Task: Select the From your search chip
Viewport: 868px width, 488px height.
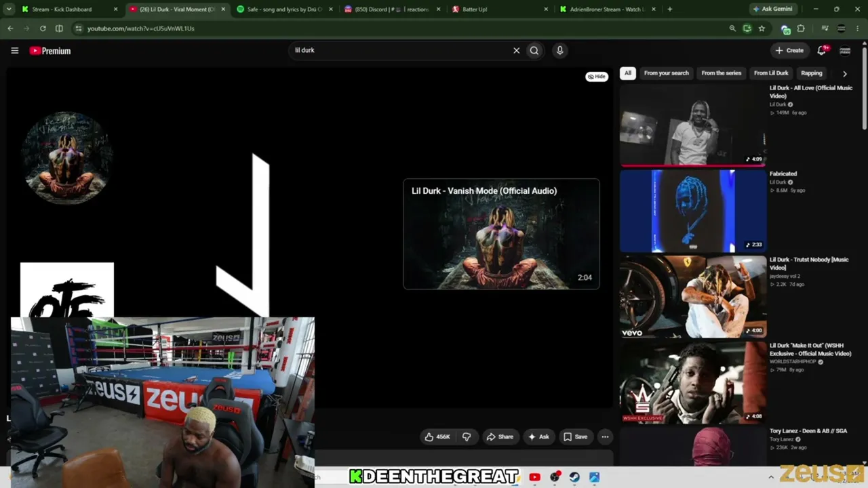Action: pos(666,73)
